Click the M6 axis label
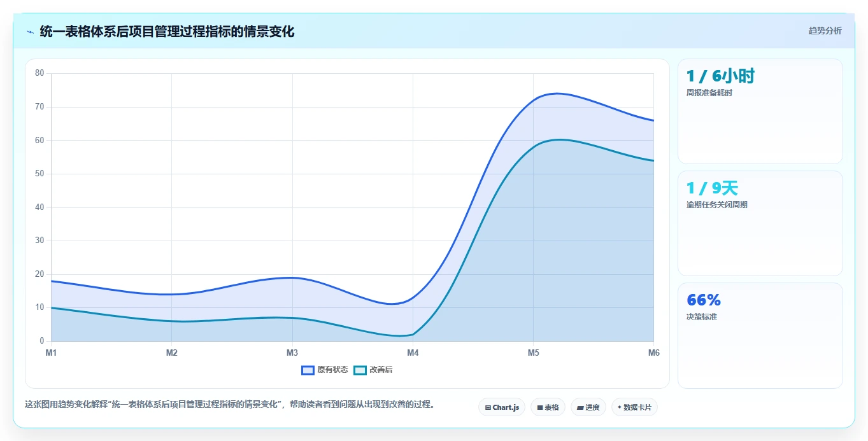Screen dimensions: 868x441 tap(653, 353)
